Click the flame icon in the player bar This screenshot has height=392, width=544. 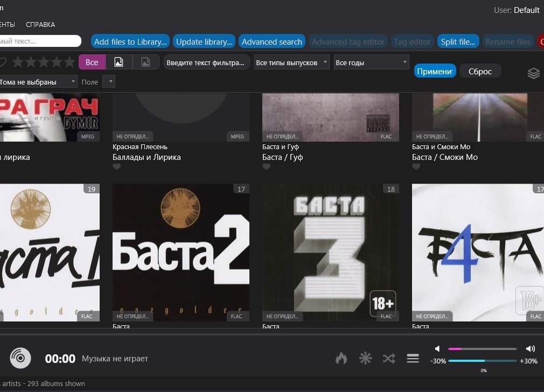click(341, 359)
